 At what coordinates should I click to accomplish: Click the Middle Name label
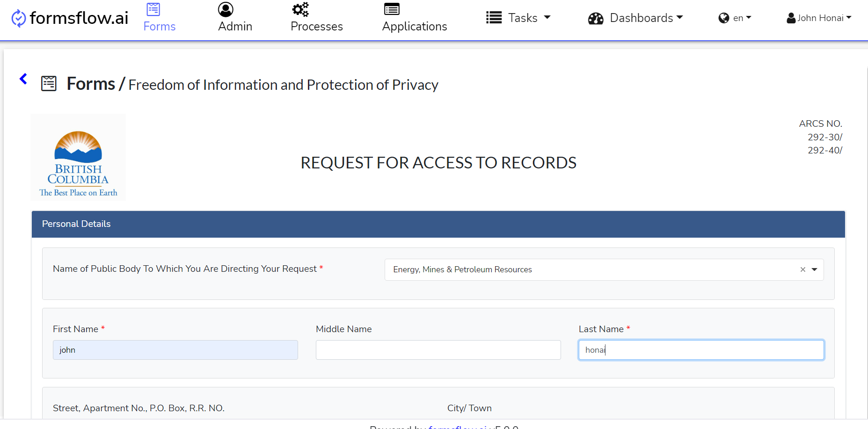344,329
